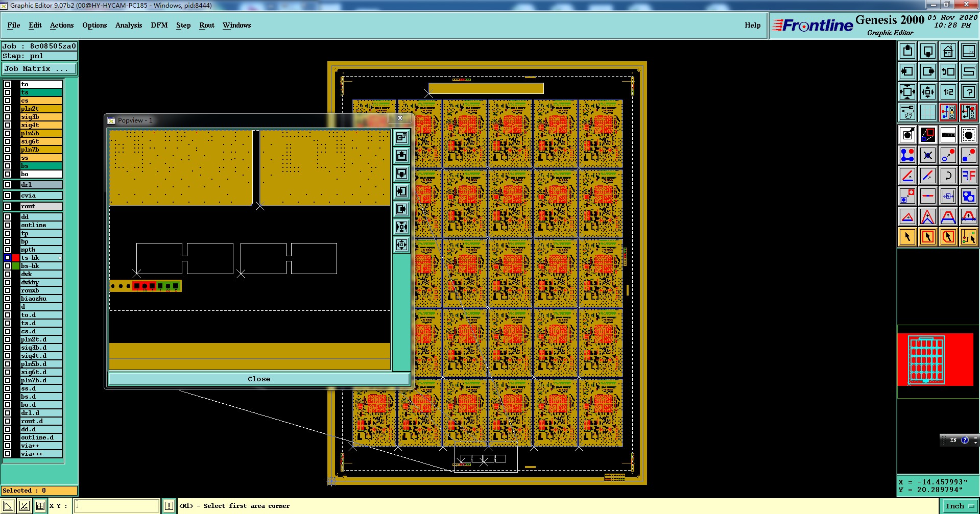The image size is (980, 514).
Task: Select layer name 'outline.d' in layer list
Action: tap(41, 437)
